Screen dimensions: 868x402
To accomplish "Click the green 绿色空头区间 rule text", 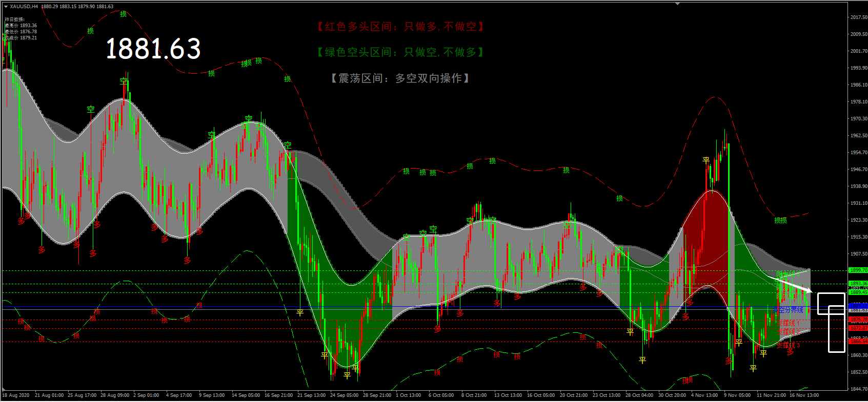I will [x=400, y=52].
